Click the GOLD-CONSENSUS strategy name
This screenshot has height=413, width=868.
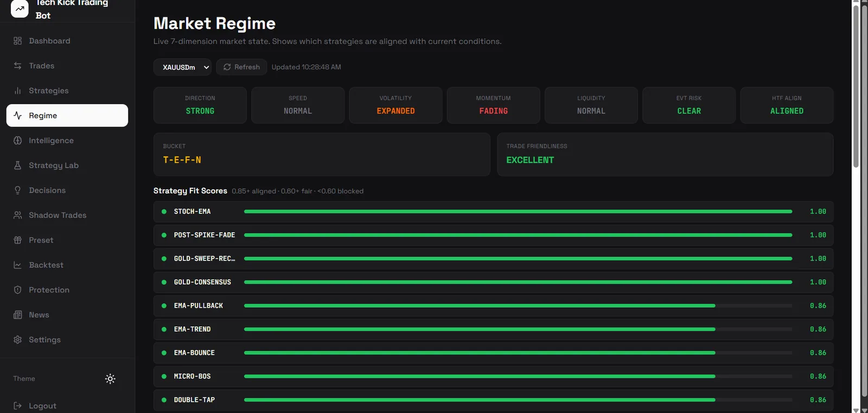202,282
